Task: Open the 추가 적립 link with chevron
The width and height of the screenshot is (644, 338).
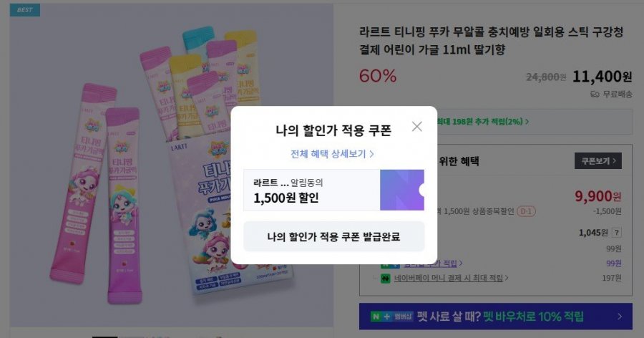Action: [433, 263]
